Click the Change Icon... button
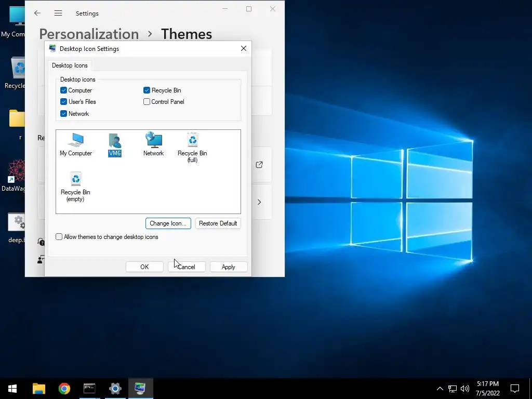This screenshot has height=399, width=532. tap(168, 223)
